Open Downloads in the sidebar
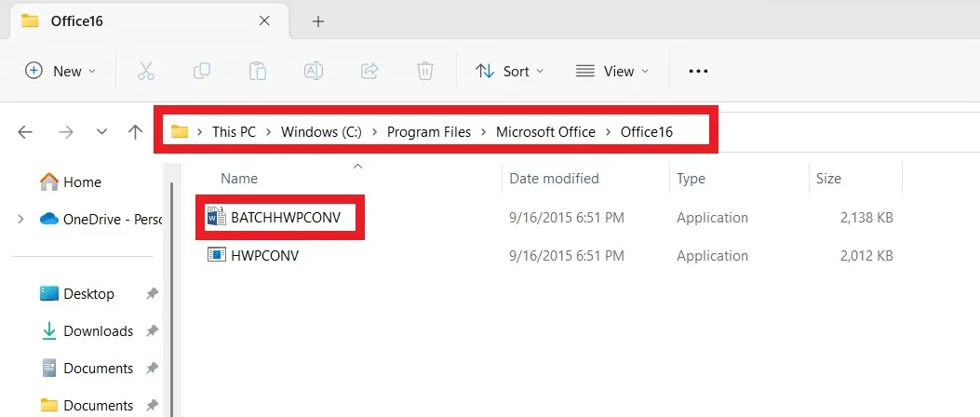The image size is (980, 417). (98, 330)
